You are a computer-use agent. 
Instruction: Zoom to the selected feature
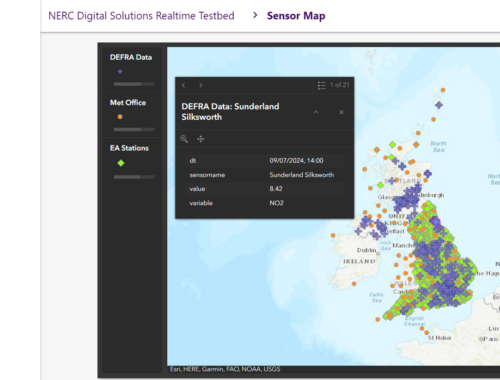coord(184,139)
